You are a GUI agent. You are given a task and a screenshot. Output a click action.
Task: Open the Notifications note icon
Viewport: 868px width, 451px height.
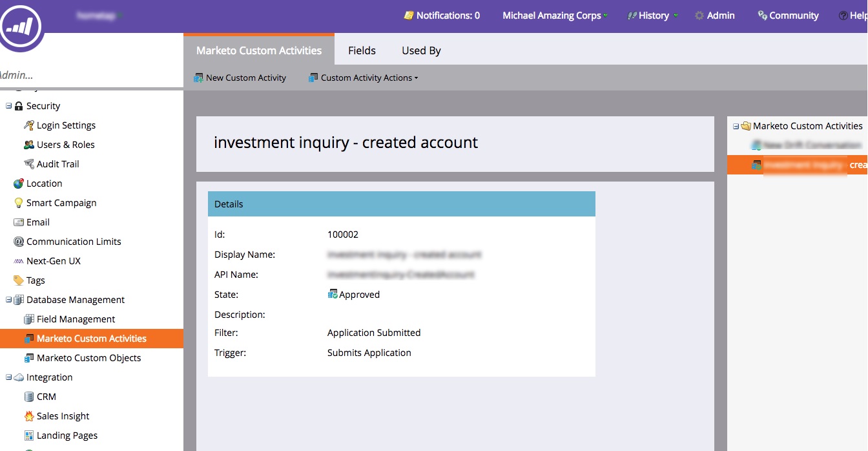408,16
